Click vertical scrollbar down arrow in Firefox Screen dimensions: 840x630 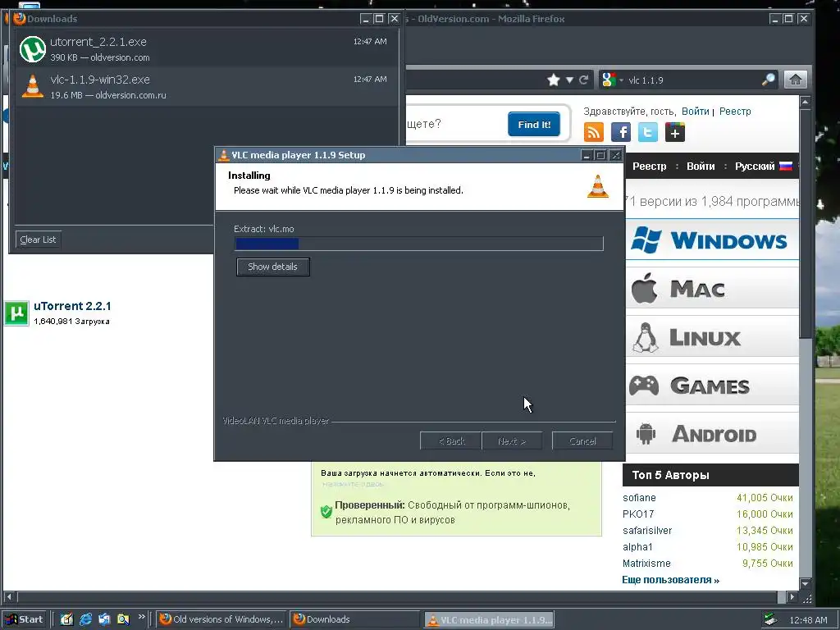(806, 583)
